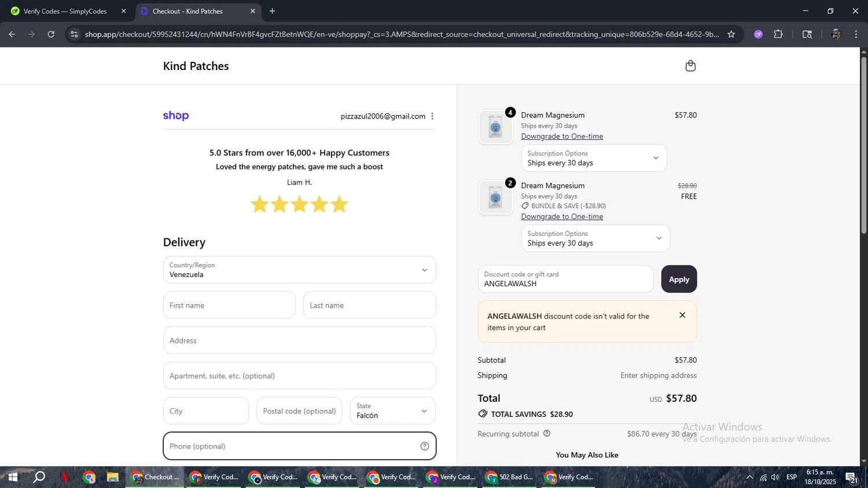
Task: Click the Postal code field
Action: coord(299,411)
